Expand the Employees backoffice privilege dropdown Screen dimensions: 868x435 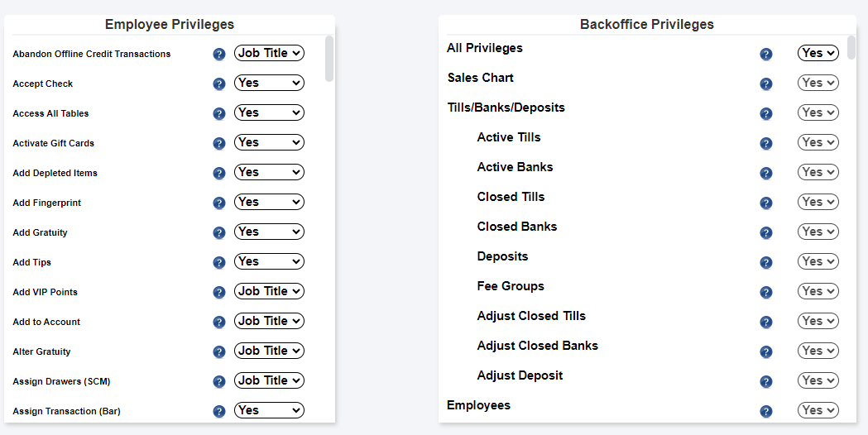click(x=818, y=410)
